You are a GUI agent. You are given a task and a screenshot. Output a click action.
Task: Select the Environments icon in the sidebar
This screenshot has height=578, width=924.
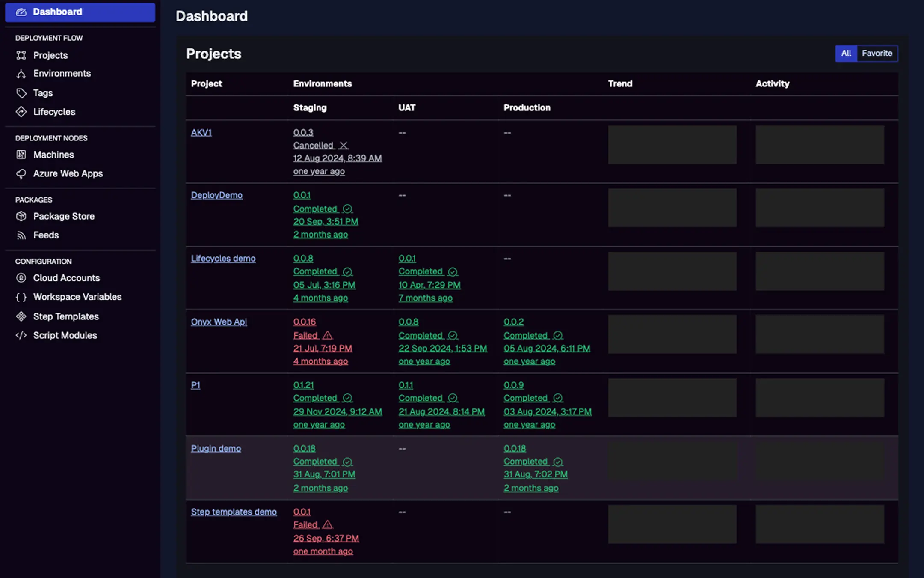click(x=21, y=73)
